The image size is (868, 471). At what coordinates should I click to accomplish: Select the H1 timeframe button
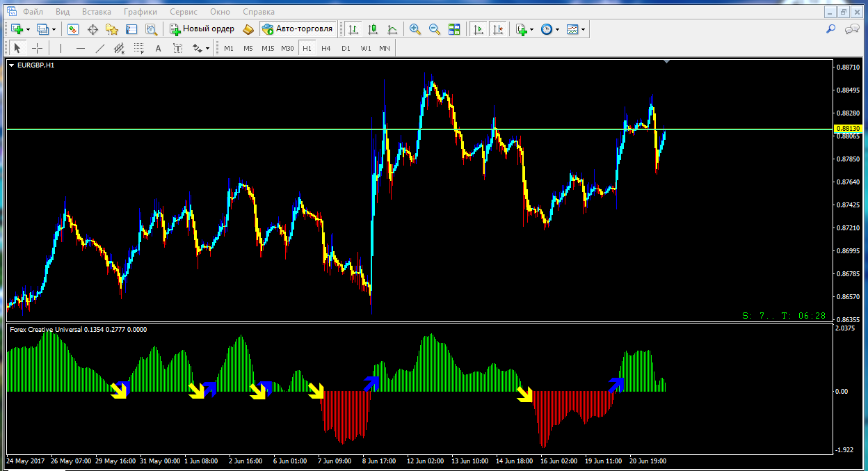pos(307,48)
